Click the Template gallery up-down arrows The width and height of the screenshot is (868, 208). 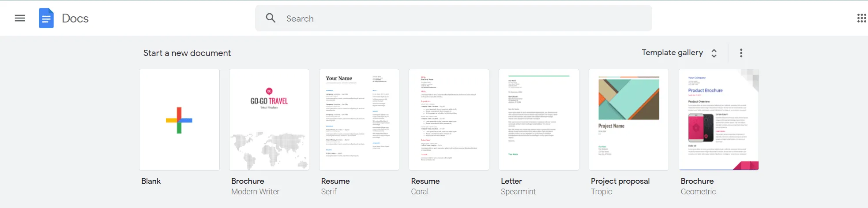[714, 53]
